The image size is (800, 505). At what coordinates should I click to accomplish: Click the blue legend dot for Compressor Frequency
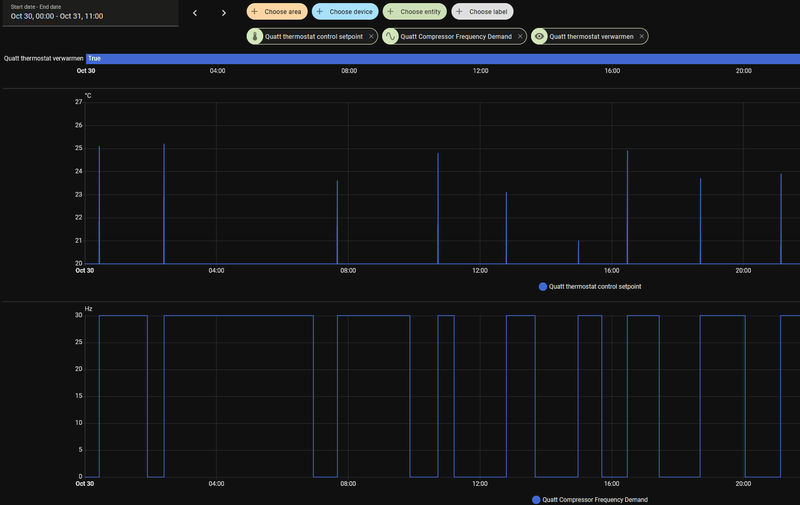coord(536,500)
